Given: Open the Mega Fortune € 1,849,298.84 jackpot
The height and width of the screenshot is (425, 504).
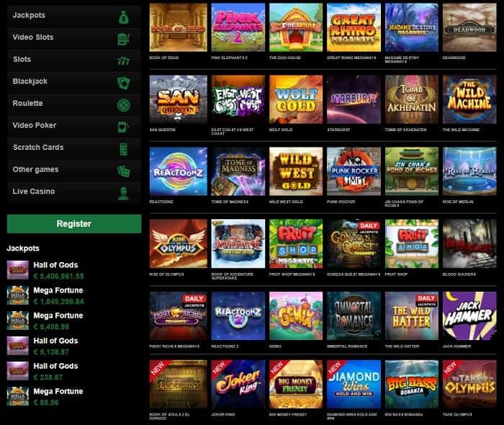Looking at the screenshot, I should [47, 295].
